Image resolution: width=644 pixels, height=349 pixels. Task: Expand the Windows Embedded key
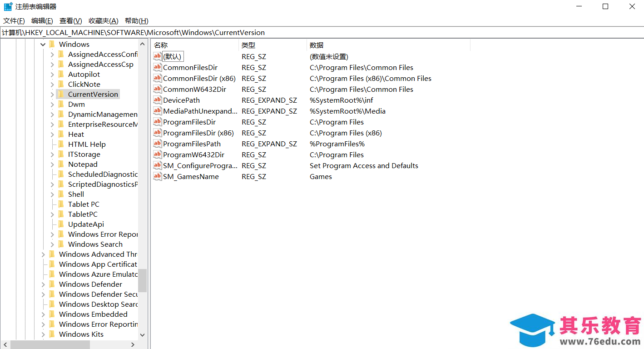pyautogui.click(x=43, y=314)
